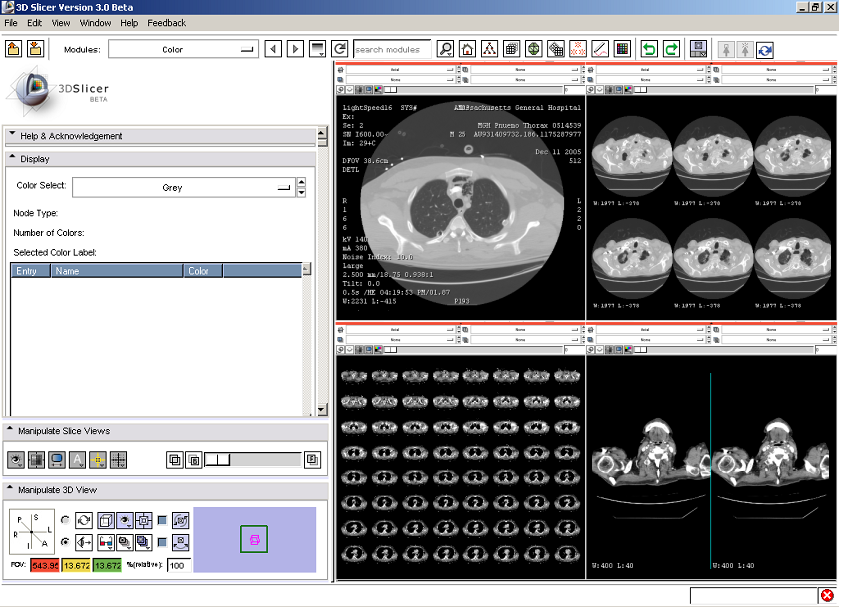This screenshot has height=609, width=841.
Task: Toggle slice visibility eye icon in Slice Views
Action: pyautogui.click(x=17, y=460)
